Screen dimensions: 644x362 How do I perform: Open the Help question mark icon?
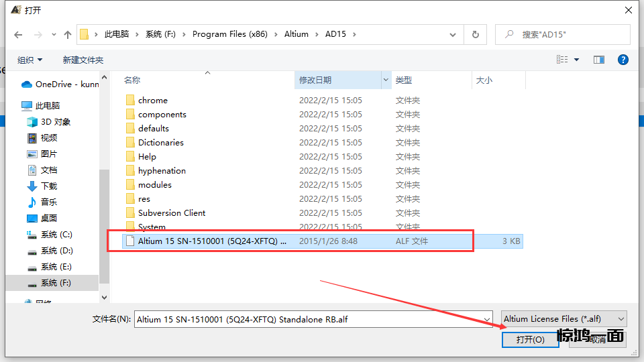coord(623,60)
